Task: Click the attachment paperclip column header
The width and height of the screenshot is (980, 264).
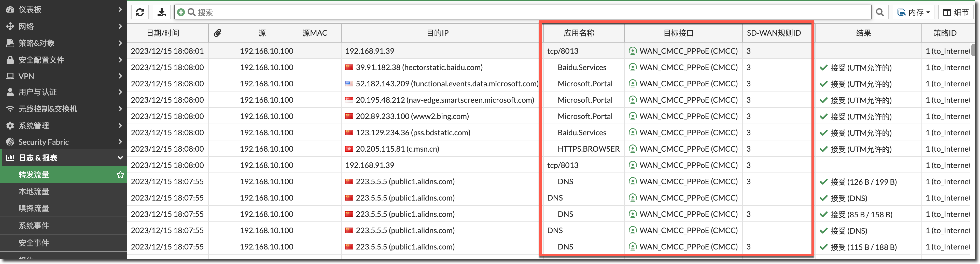Action: pyautogui.click(x=217, y=33)
